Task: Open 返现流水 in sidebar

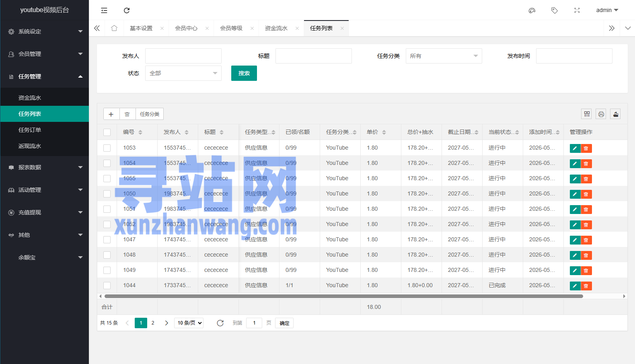Action: pos(45,146)
